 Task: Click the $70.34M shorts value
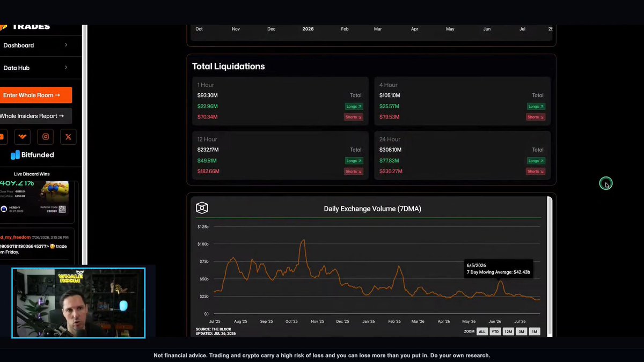[208, 117]
